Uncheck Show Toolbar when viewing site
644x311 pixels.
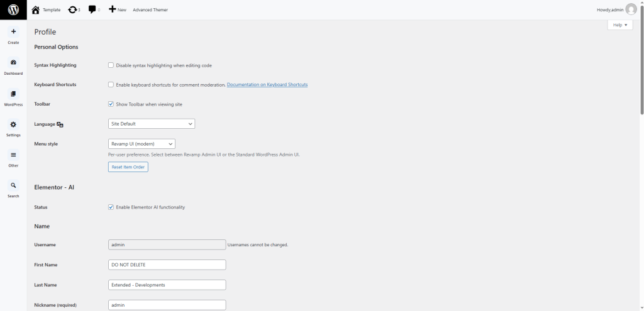coord(111,104)
